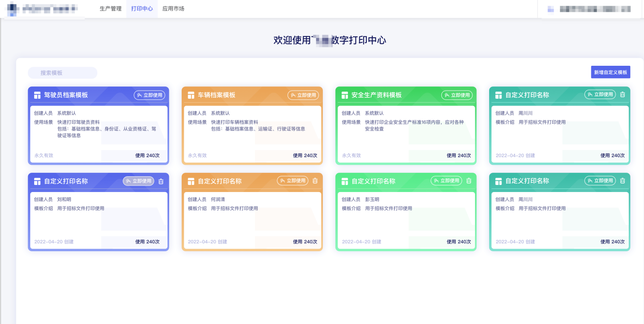This screenshot has height=324, width=644.
Task: Click the template icon next to 车辆档案模板
Action: [191, 95]
